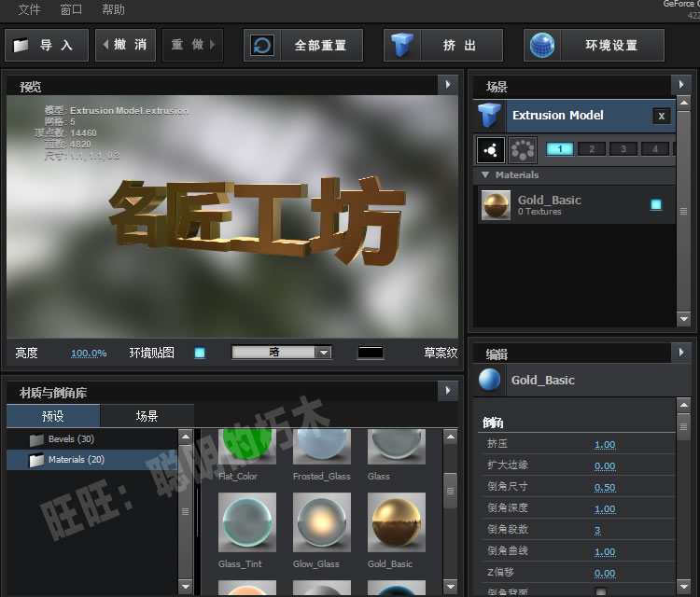
Task: Click the 倒角曲线 value 1.00
Action: pyautogui.click(x=605, y=551)
